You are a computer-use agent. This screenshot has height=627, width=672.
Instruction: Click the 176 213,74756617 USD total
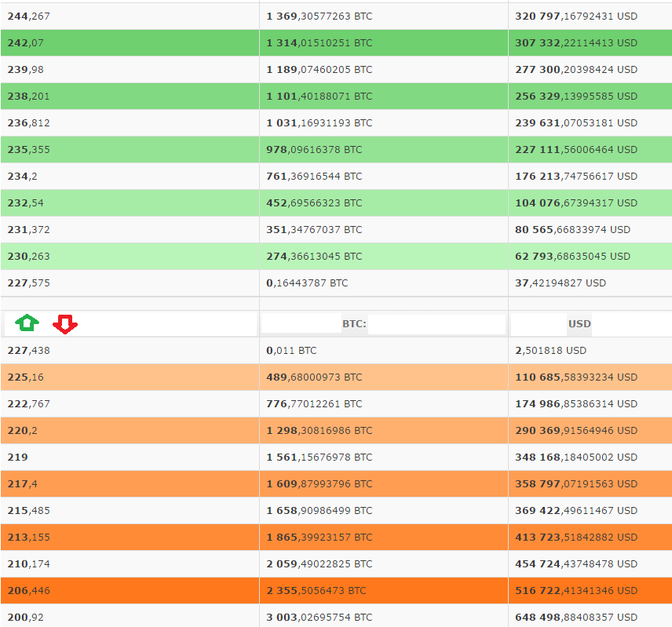pos(576,177)
